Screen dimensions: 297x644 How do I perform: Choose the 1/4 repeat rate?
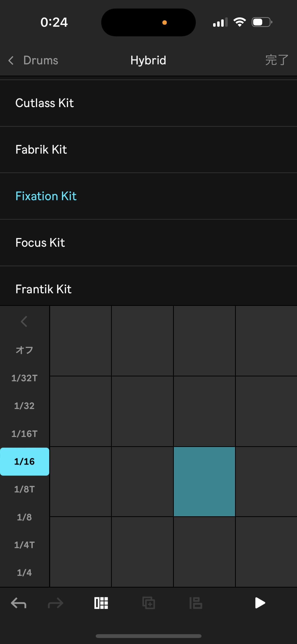24,572
